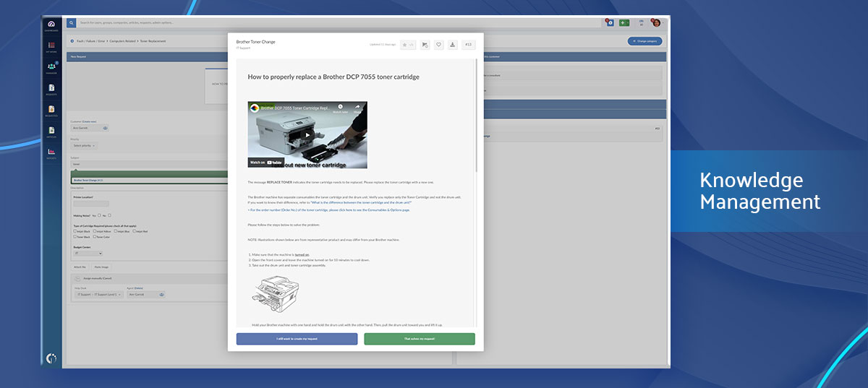Open My Work in sidebar
The image size is (868, 388).
coord(51,48)
